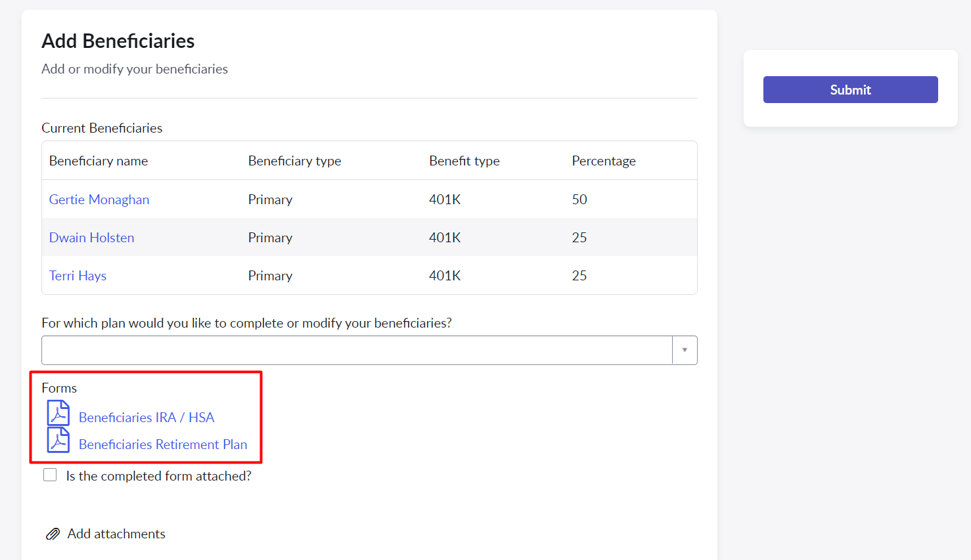Open Dwain Holsten beneficiary link
971x560 pixels.
[91, 238]
